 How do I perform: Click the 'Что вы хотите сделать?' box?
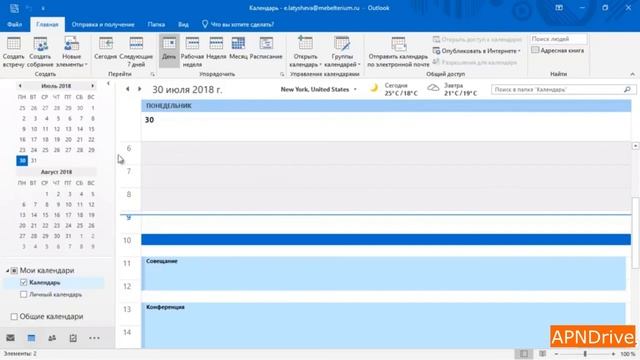[x=238, y=24]
